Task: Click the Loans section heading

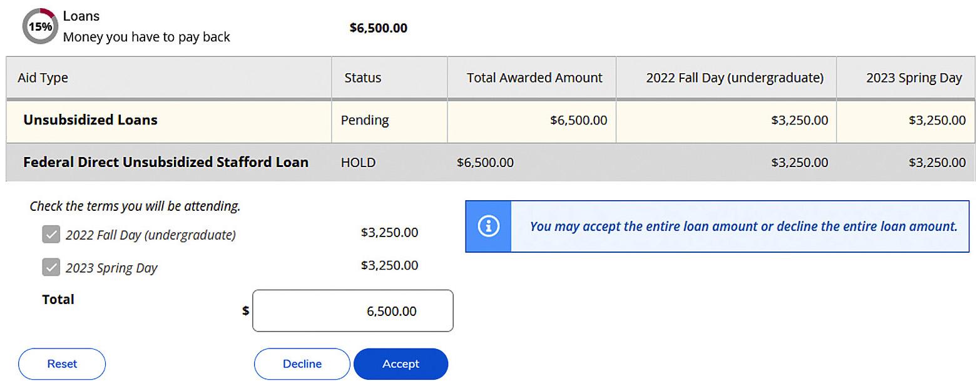Action: 81,16
